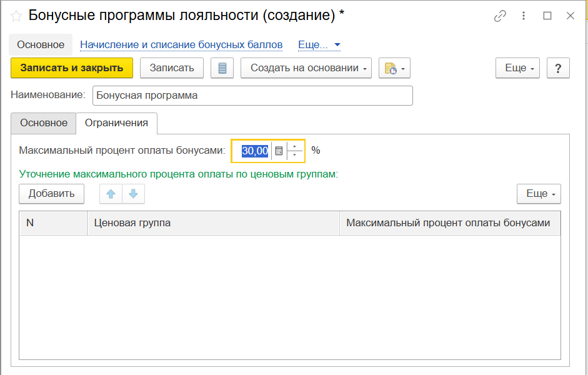588x375 pixels.
Task: Expand the Создать на основании dropdown
Action: 306,68
